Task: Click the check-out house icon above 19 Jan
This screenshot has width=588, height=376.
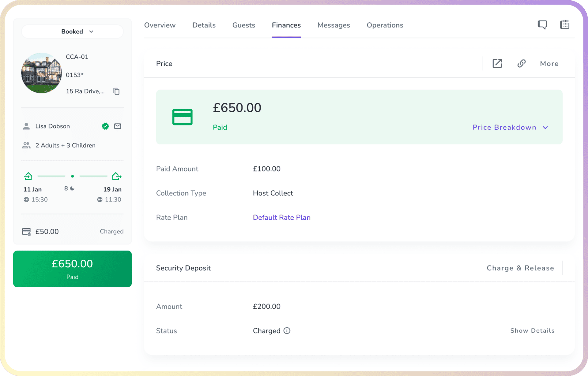Action: click(116, 176)
